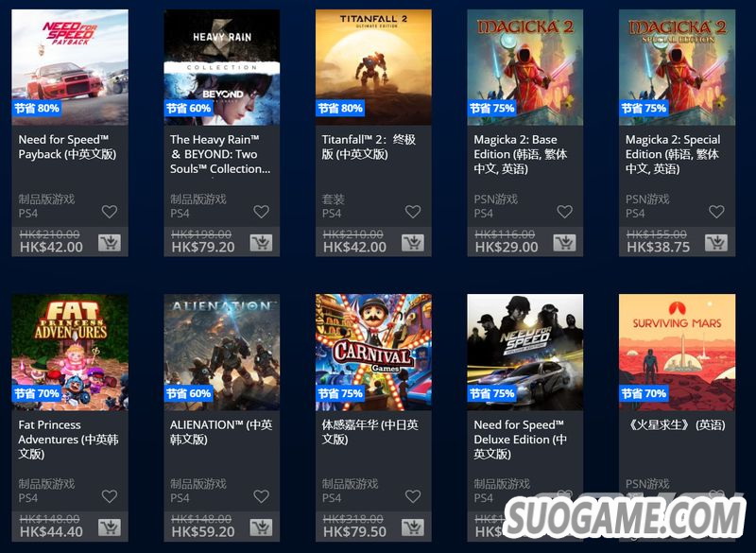Open the Titanfall 2 终极版 title link
Image resolution: width=756 pixels, height=553 pixels.
[x=369, y=147]
